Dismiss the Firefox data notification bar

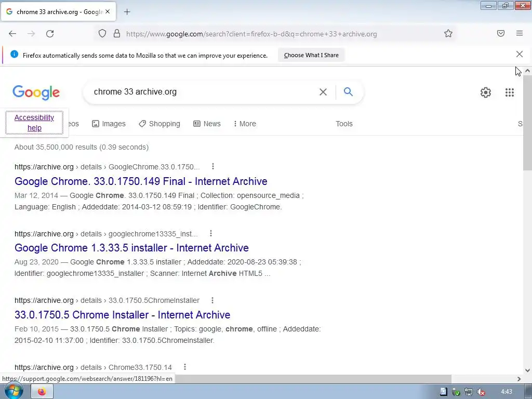point(520,54)
